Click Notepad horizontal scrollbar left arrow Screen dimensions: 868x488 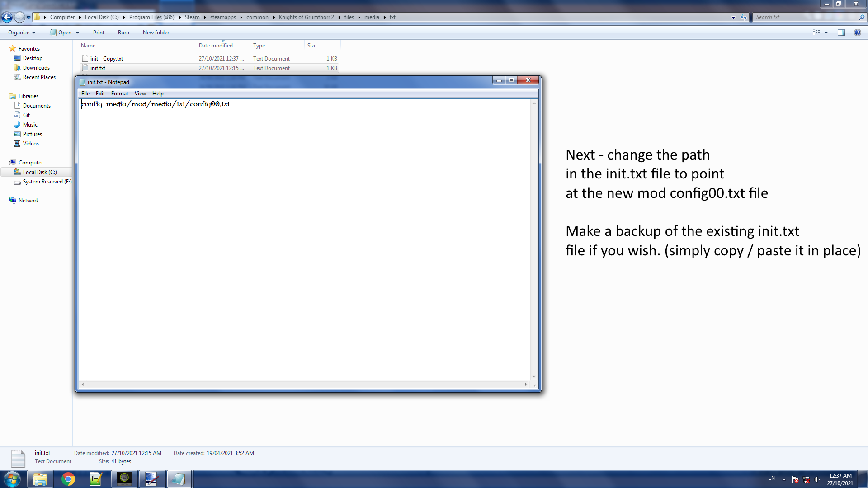pos(83,385)
